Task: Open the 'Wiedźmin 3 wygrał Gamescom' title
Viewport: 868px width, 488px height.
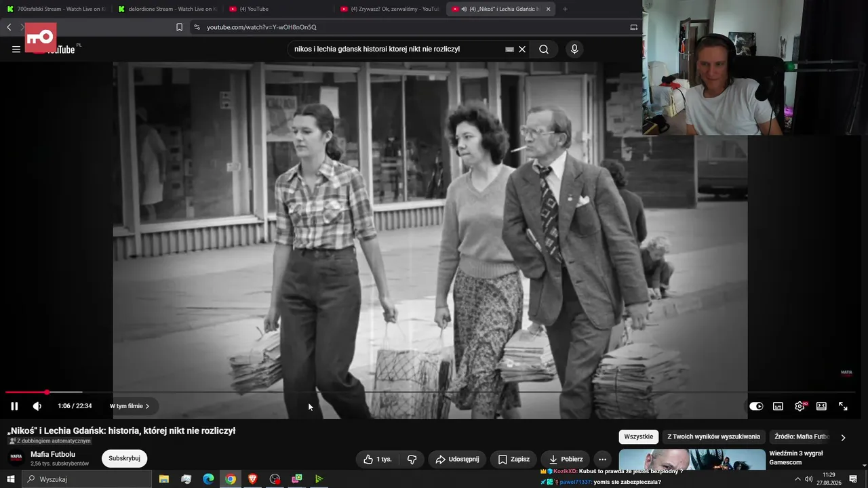Action: tap(795, 457)
